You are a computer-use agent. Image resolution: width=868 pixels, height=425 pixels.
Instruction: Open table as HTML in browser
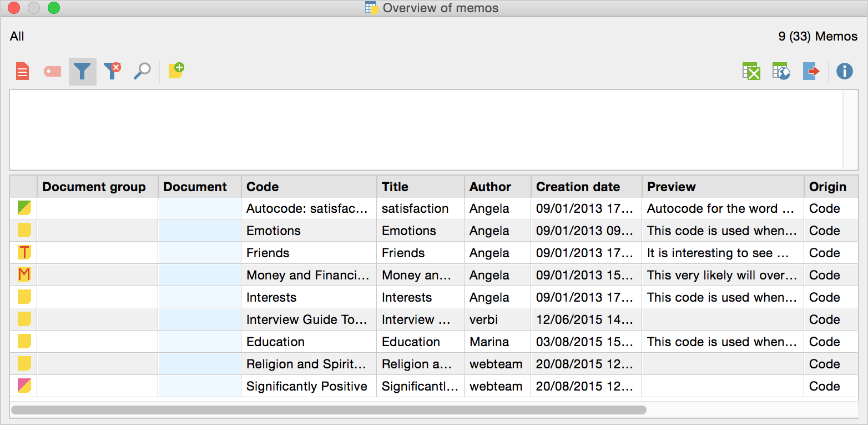781,71
